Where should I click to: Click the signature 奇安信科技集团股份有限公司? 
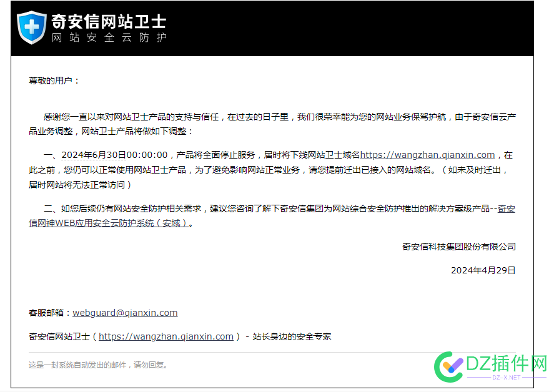coord(459,247)
